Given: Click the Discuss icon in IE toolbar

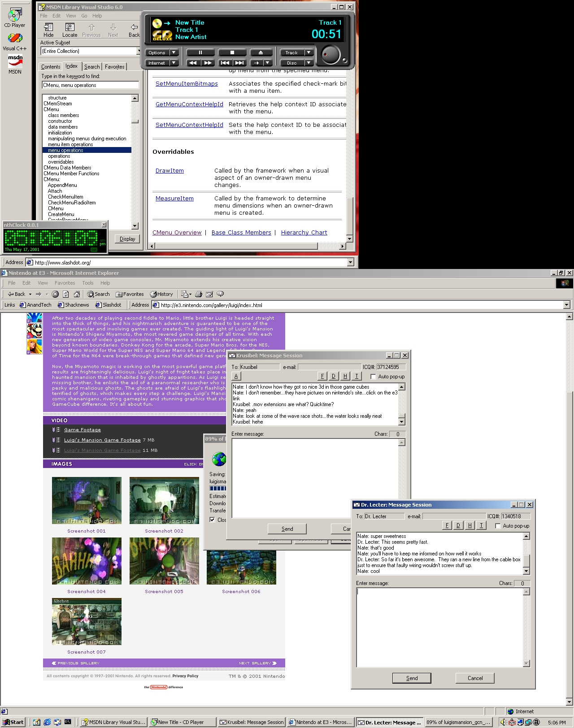Looking at the screenshot, I should click(220, 294).
